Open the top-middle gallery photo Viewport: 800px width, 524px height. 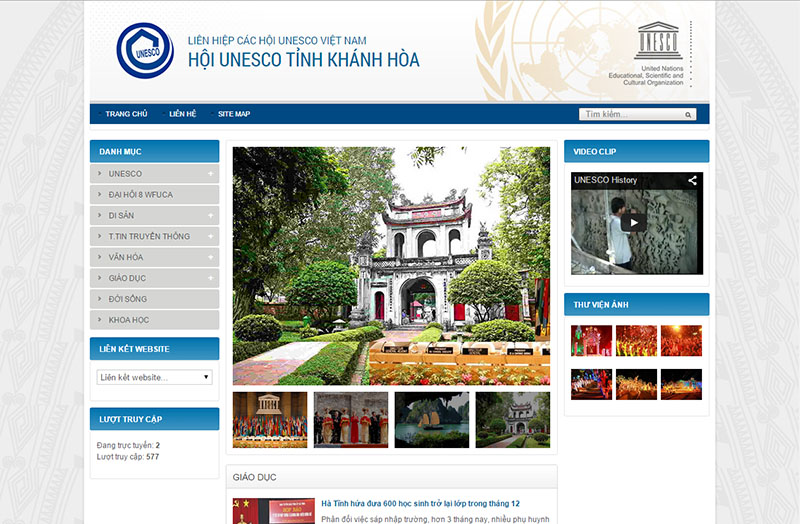[x=636, y=341]
